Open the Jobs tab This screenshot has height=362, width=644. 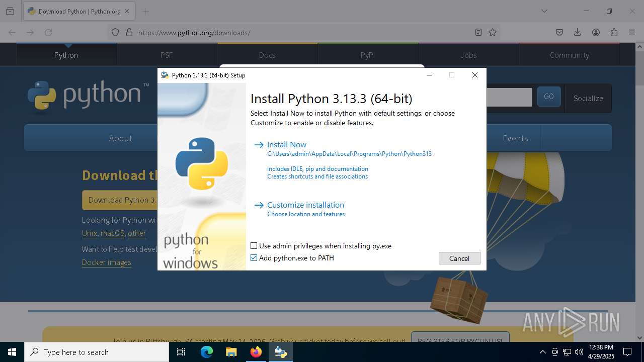coord(468,55)
